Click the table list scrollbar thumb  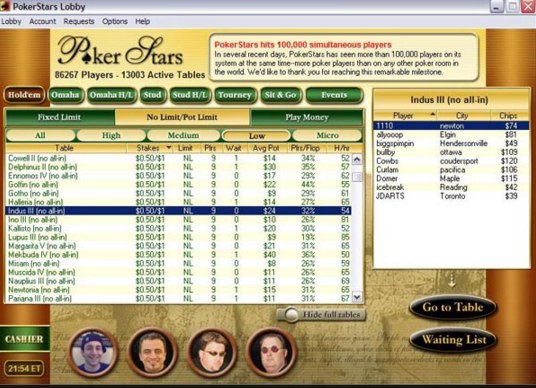[357, 177]
